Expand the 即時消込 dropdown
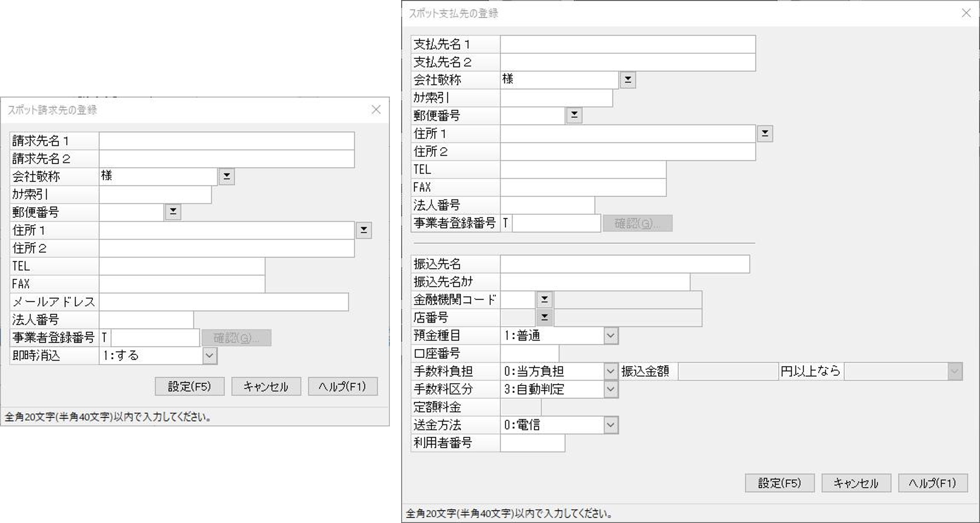 (x=209, y=356)
